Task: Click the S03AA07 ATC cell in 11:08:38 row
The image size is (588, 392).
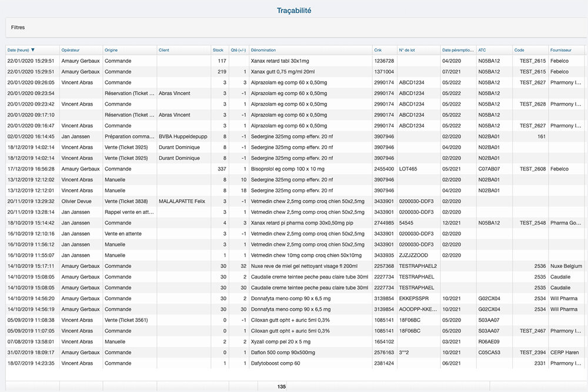Action: 488,320
